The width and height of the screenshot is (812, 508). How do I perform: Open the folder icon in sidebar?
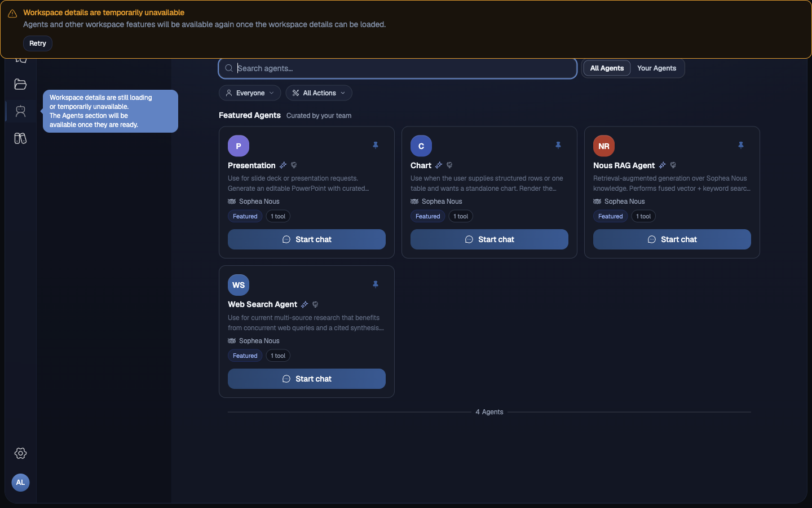pyautogui.click(x=20, y=84)
